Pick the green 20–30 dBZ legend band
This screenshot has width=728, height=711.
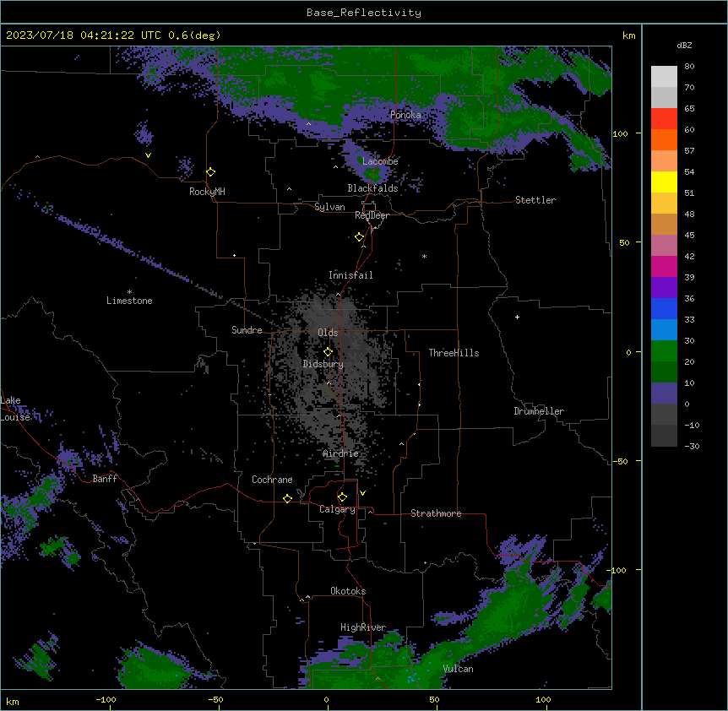664,351
